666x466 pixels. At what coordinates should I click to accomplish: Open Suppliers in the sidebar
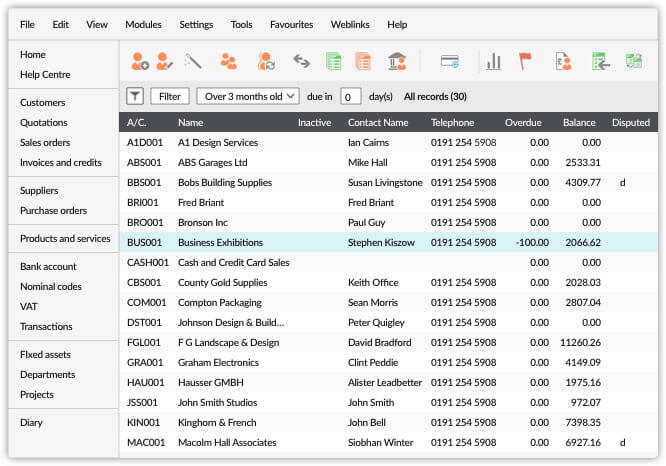coord(39,190)
